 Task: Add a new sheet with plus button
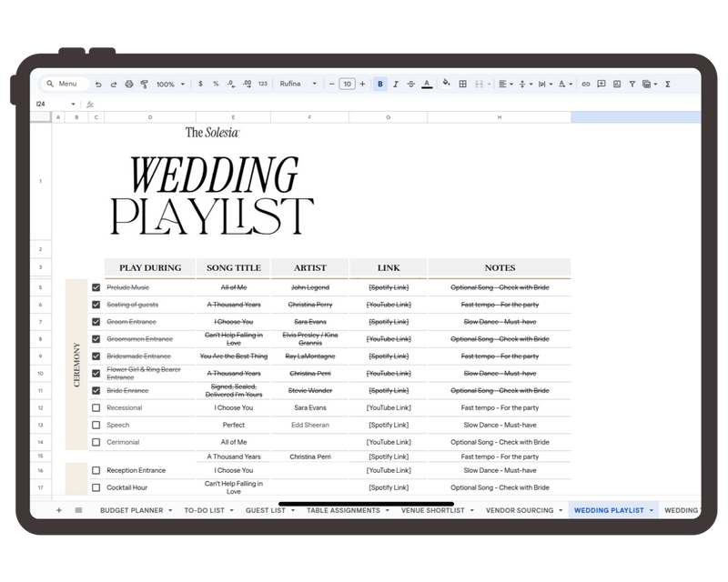[59, 511]
